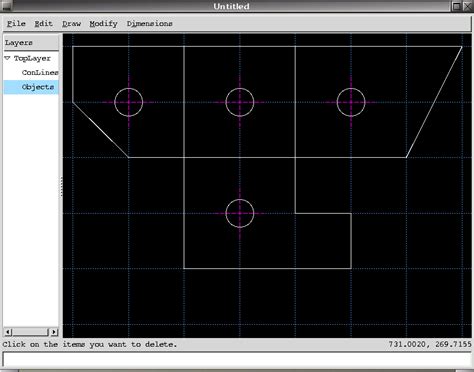Click the top-left circle in the drawing
This screenshot has width=474, height=372.
click(129, 102)
